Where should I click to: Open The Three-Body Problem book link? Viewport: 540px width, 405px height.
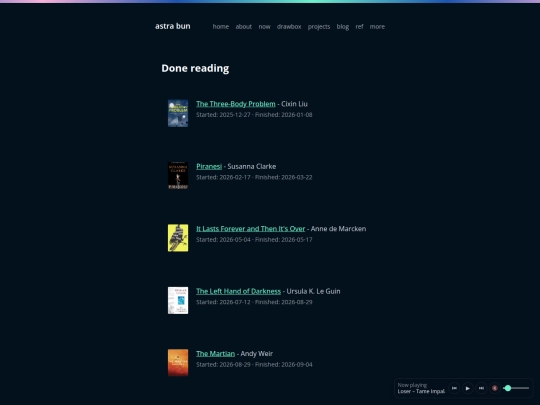(x=236, y=104)
